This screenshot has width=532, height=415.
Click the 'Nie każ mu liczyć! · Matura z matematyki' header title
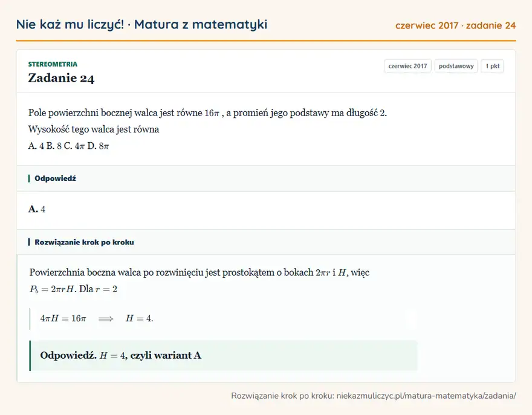click(x=141, y=25)
